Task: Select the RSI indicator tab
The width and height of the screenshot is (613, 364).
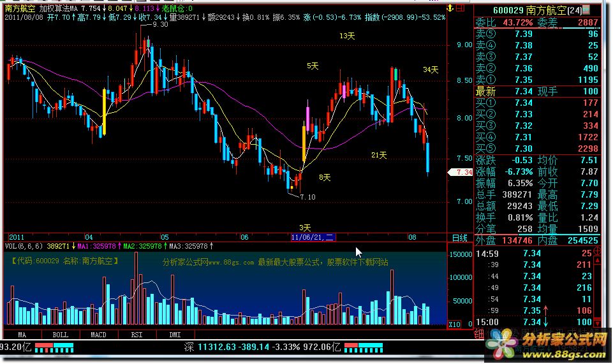Action: click(x=137, y=335)
